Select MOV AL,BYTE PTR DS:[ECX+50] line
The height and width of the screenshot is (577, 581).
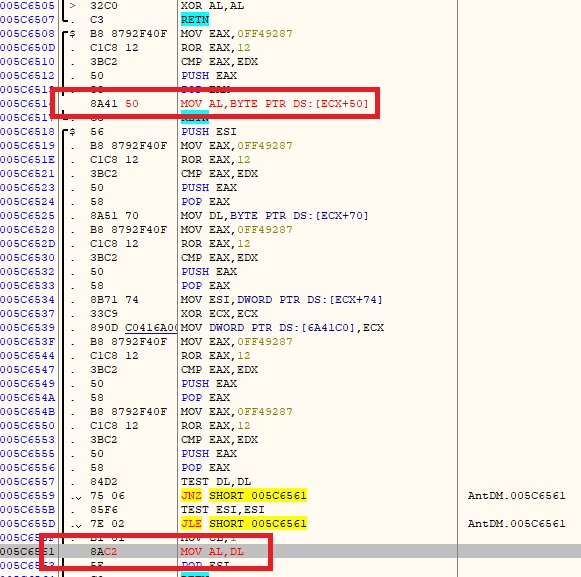point(275,103)
